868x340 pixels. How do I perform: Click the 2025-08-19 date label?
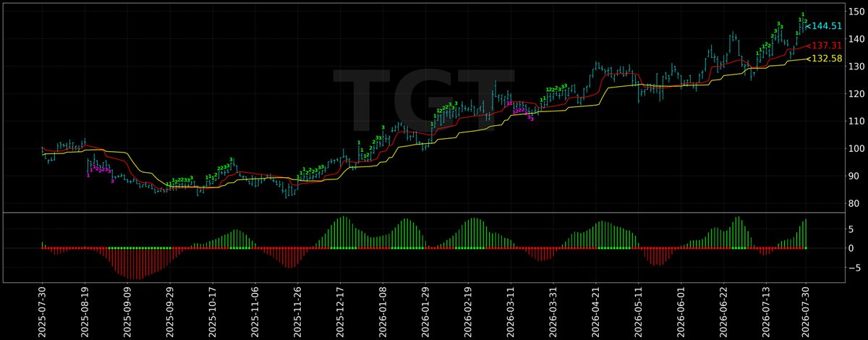(x=85, y=310)
